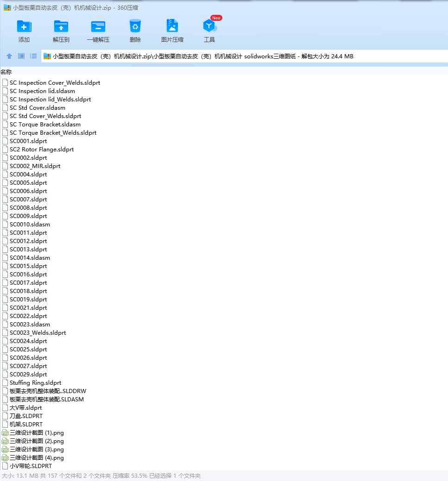Select SC Inspection Cover_Welds.sldprt

coord(55,83)
